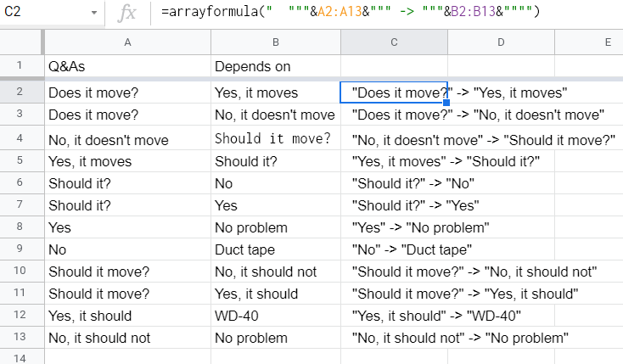Click the fill handle of cell C2
Viewport: 623px width, 364px height.
click(x=446, y=104)
